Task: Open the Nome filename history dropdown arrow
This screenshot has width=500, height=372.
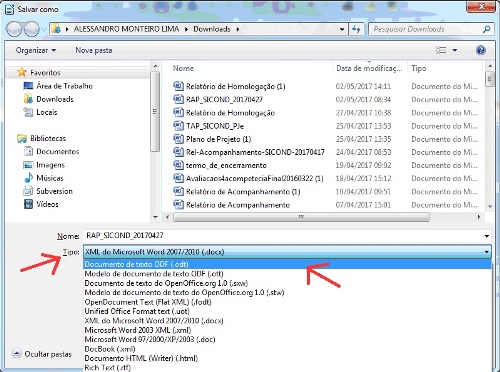Action: click(x=486, y=236)
